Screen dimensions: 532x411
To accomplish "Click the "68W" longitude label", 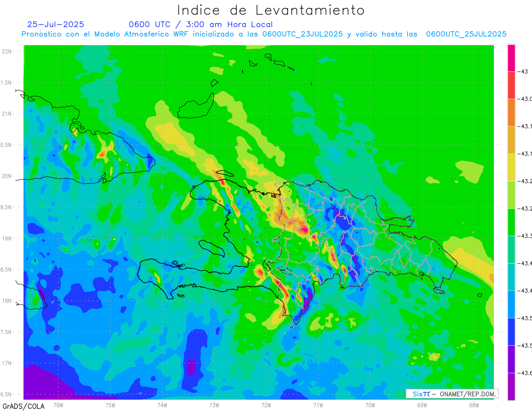I will (474, 405).
